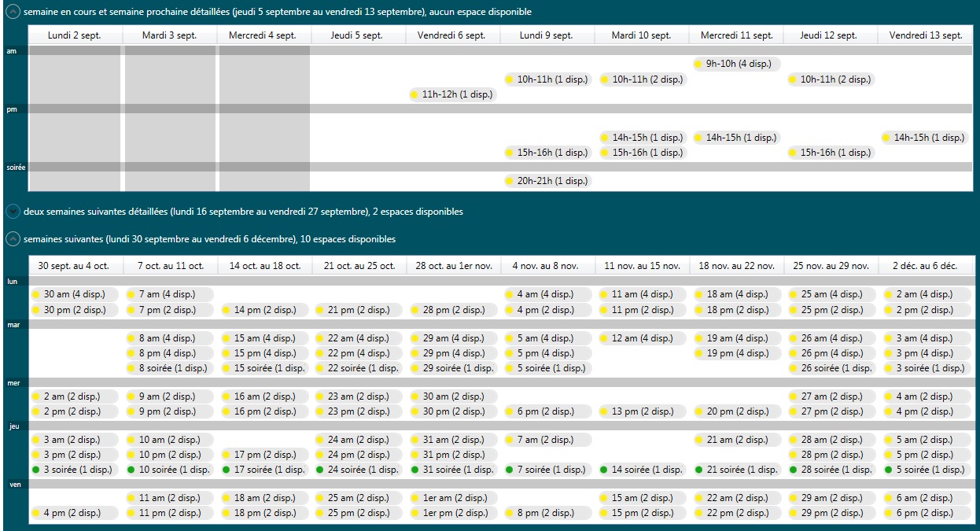Pick the 21 pm (2 disp.) slot
980x531 pixels.
(x=358, y=310)
